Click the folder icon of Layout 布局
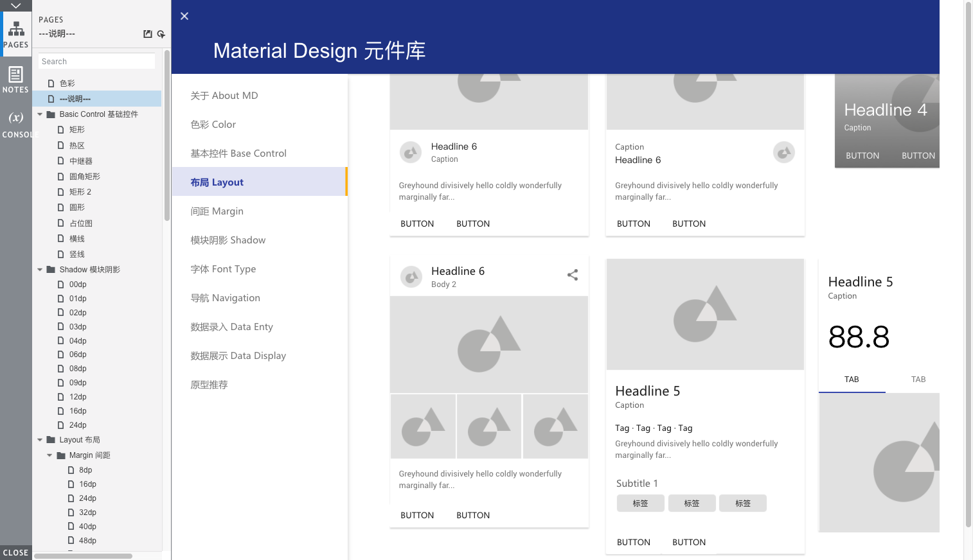The image size is (973, 560). click(51, 440)
